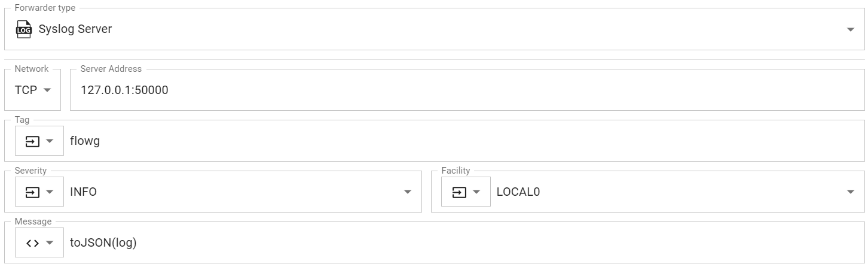The width and height of the screenshot is (868, 270).
Task: Click the Facility input mode icon
Action: click(x=459, y=192)
